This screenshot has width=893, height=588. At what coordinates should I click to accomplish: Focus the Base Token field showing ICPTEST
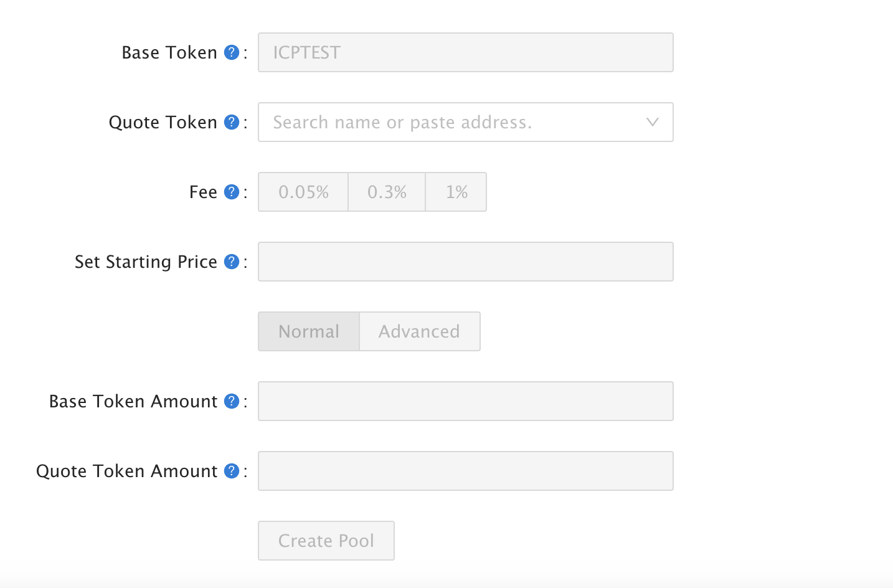(465, 52)
